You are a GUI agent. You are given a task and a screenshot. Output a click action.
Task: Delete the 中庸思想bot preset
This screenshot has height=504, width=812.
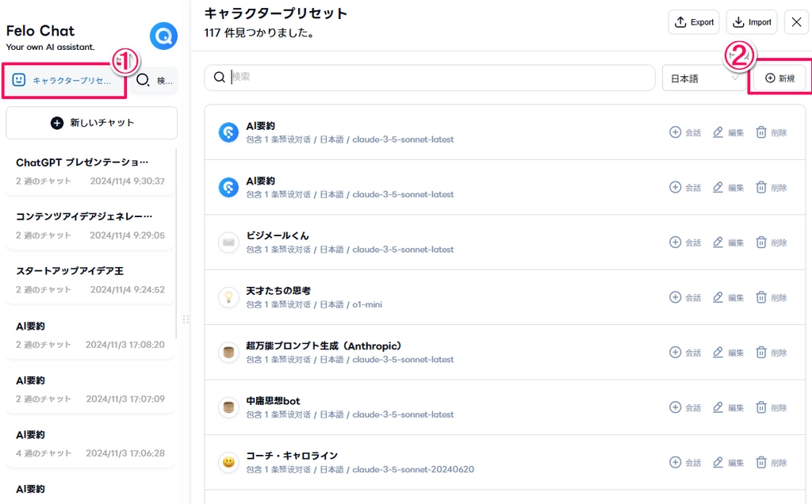click(771, 407)
